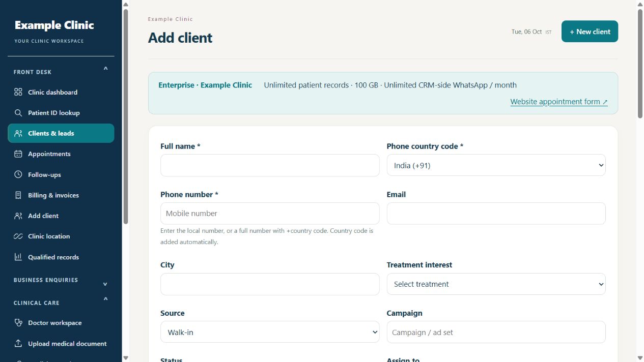Click the Example Clinic logo title
This screenshot has width=644, height=362.
(54, 25)
